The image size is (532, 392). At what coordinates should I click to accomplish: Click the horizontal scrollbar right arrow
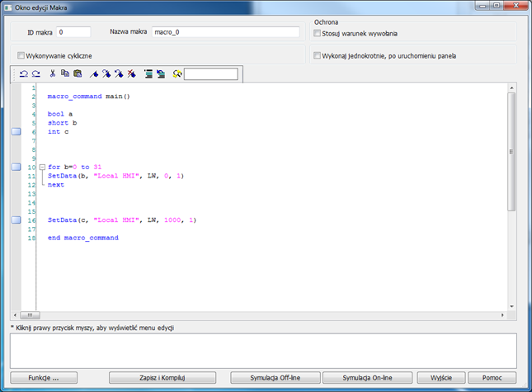click(502, 315)
